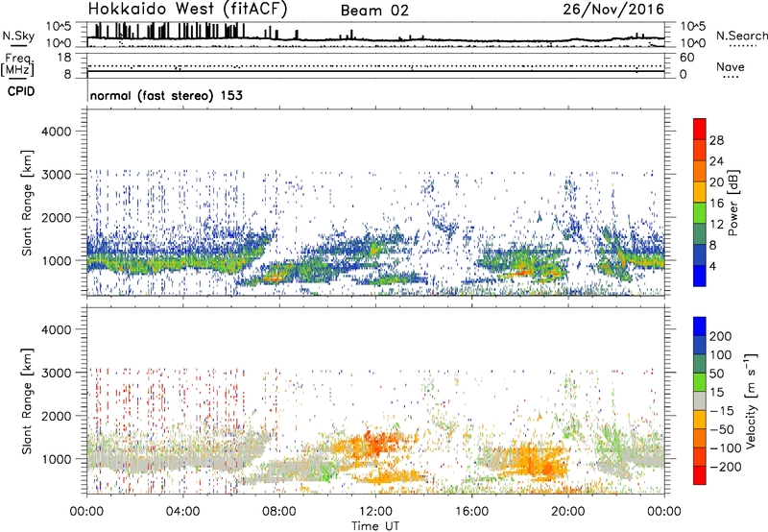Click the red velocity patch near 12:00

click(x=374, y=442)
